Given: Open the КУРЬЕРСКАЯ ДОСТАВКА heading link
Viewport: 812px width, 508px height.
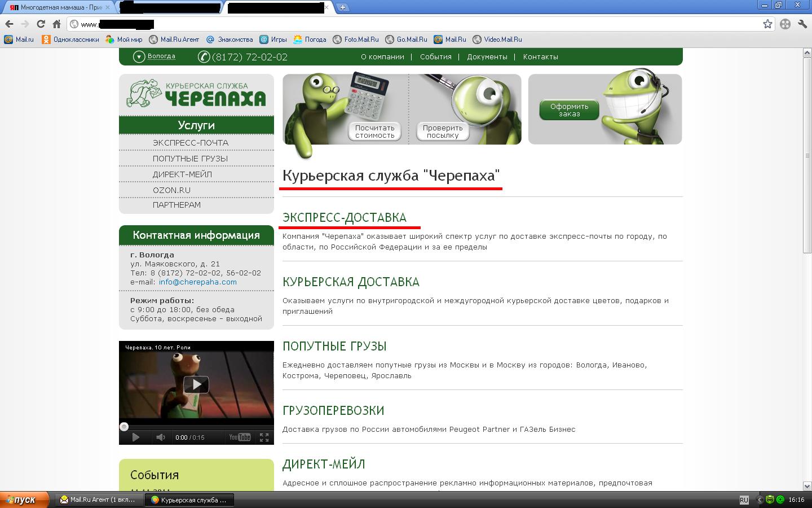Looking at the screenshot, I should tap(351, 282).
